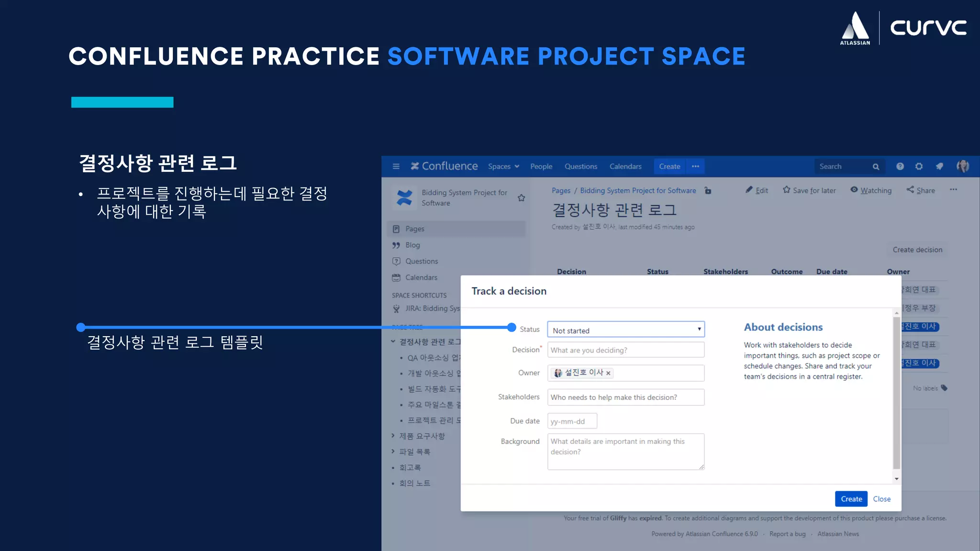Viewport: 980px width, 551px height.
Task: Click the Report a bug footer link
Action: coord(787,534)
